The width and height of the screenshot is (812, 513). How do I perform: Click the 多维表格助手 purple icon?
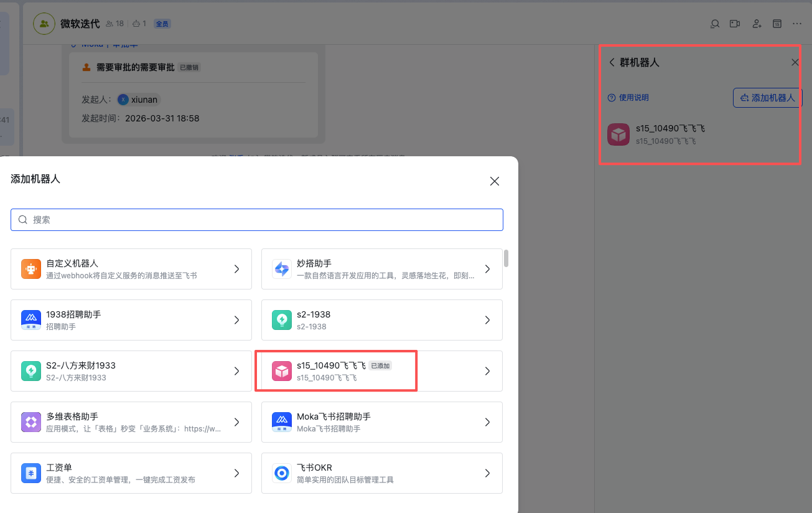click(x=31, y=422)
